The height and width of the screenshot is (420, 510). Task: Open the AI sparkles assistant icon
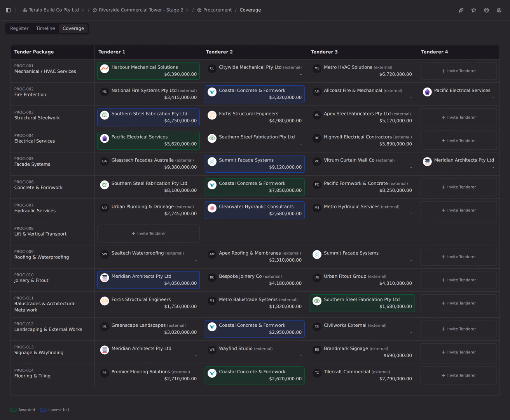461,10
